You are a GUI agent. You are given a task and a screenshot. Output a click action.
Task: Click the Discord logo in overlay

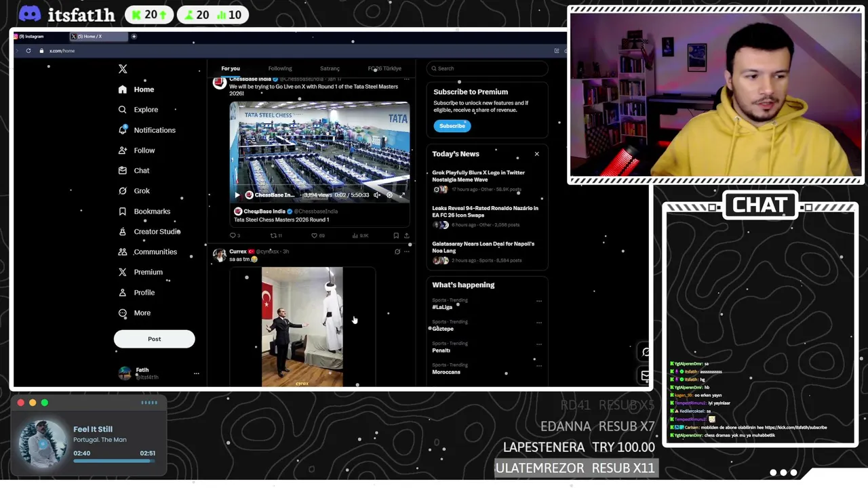tap(30, 14)
